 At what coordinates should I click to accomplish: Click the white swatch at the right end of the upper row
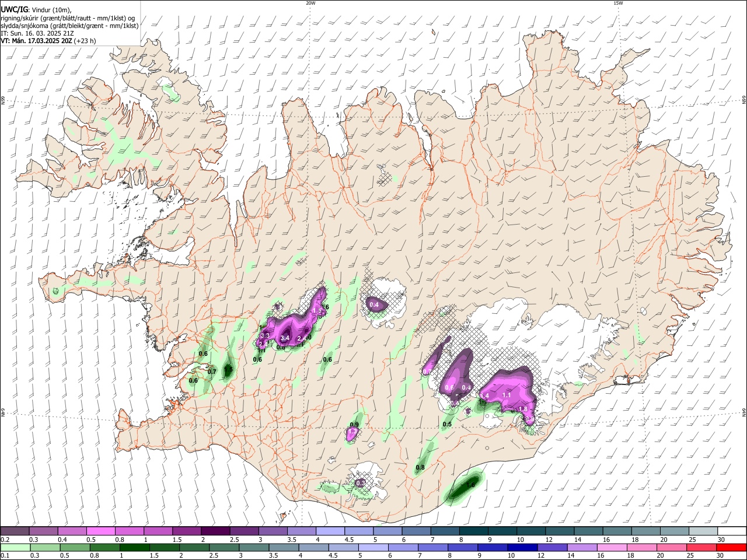732,531
